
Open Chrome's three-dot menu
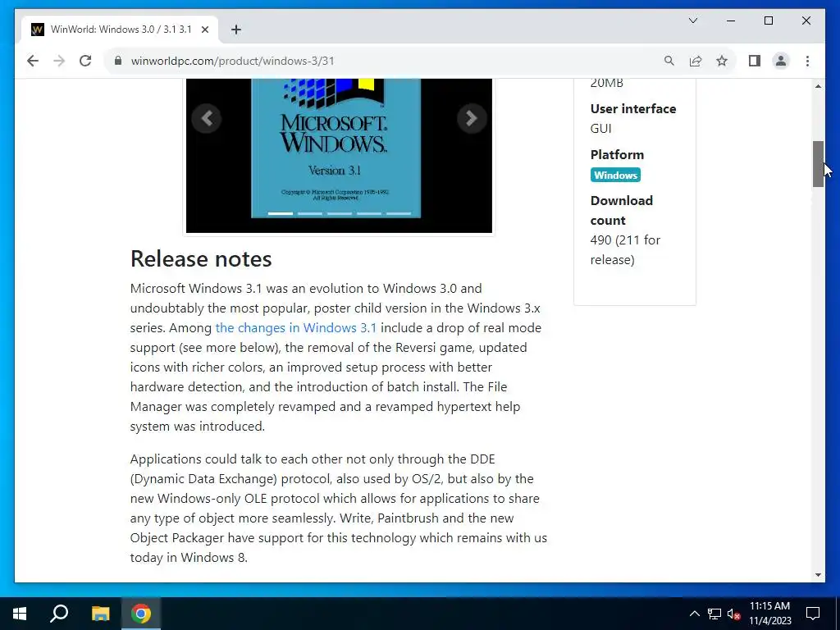tap(807, 61)
